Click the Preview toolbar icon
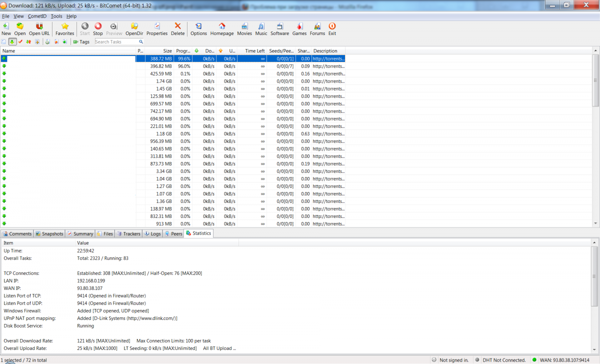 tap(114, 29)
